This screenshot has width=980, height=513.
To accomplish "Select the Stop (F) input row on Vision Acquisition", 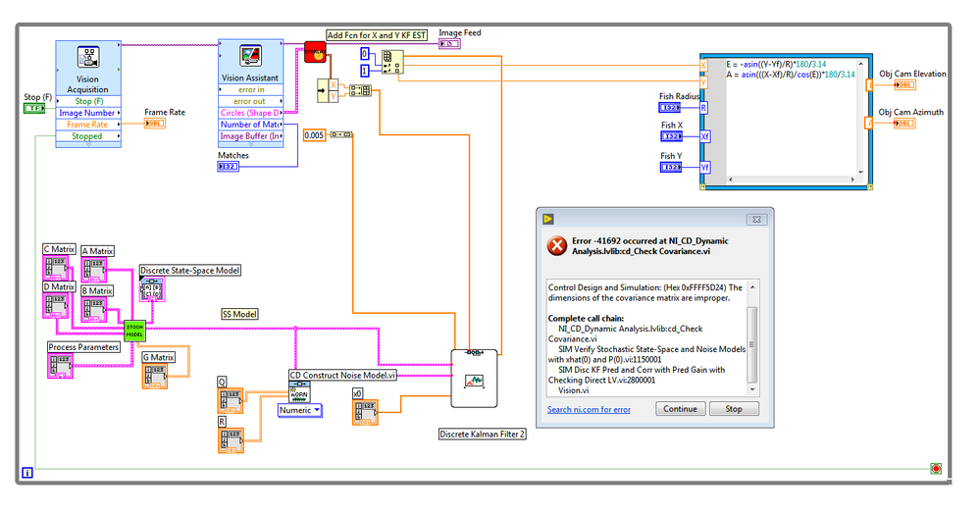I will coord(88,101).
